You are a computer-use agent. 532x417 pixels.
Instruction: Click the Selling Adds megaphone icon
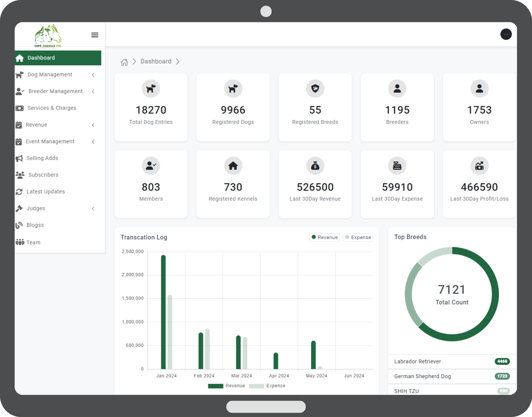(x=19, y=158)
